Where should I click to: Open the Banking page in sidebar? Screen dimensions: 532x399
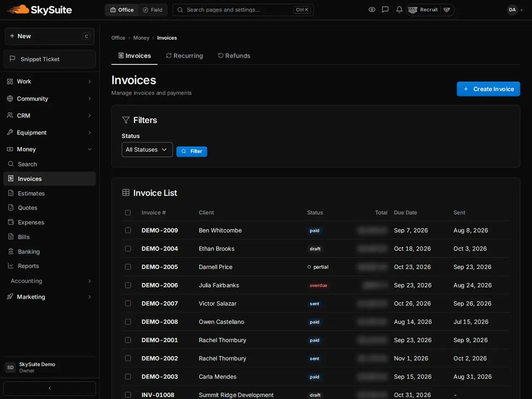(49, 251)
